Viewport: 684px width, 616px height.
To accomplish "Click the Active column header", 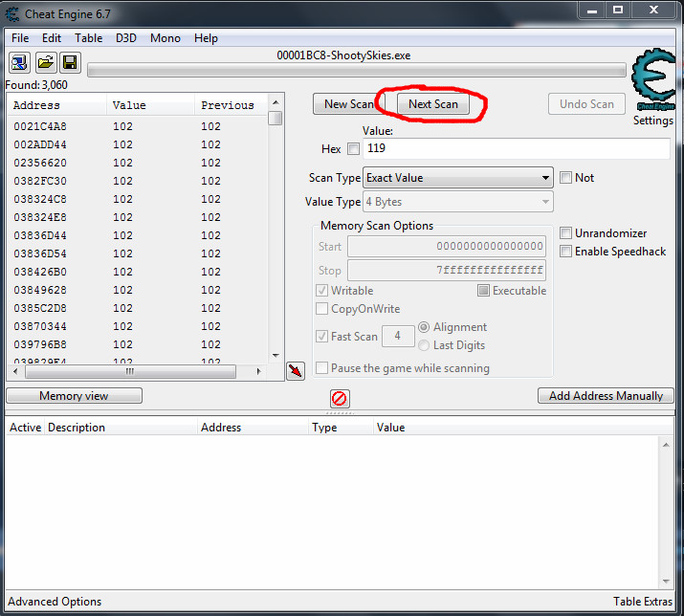I will click(25, 428).
